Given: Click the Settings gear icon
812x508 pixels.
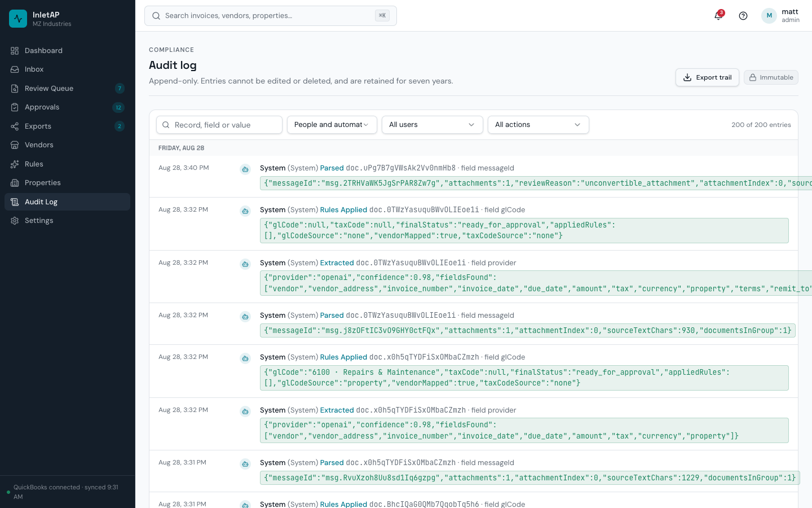Looking at the screenshot, I should (x=15, y=221).
